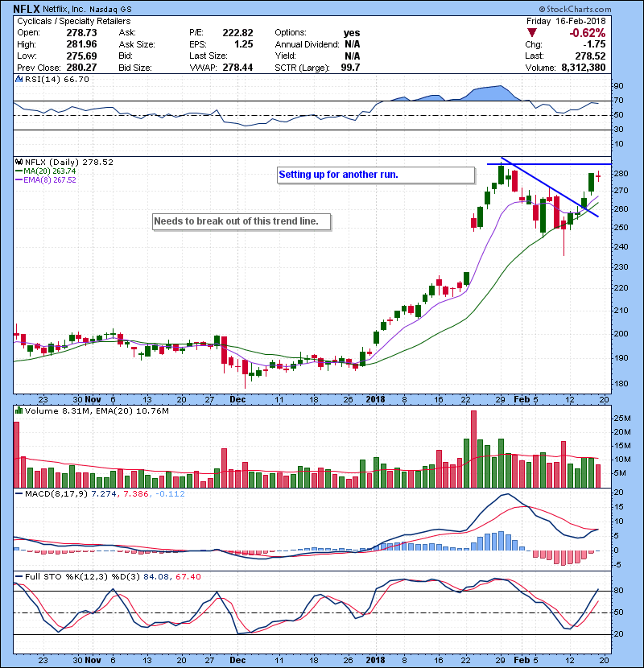Click the most recent candlestick on the price chart
Image resolution: width=644 pixels, height=668 pixels.
click(598, 176)
